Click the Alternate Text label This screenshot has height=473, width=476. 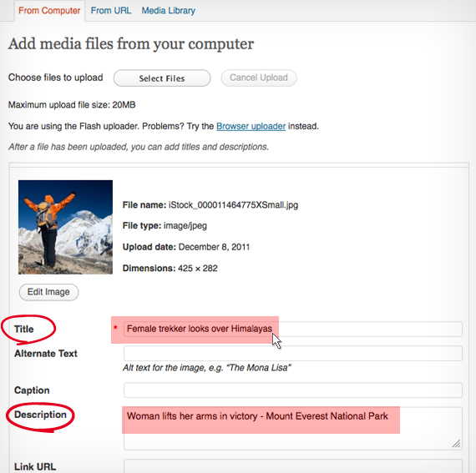46,354
